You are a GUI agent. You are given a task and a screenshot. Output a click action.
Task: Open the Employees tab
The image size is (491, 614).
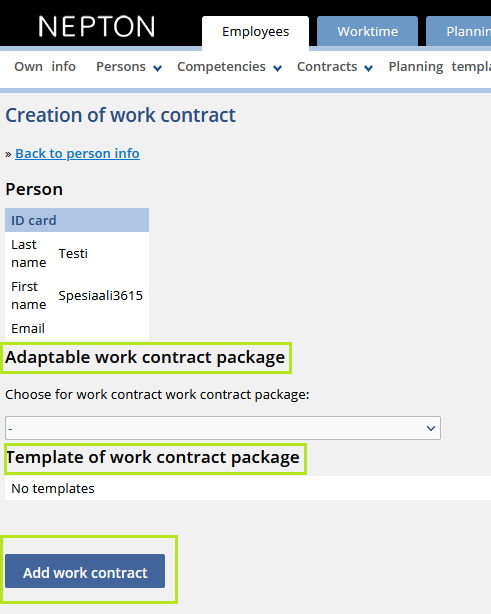click(x=255, y=32)
